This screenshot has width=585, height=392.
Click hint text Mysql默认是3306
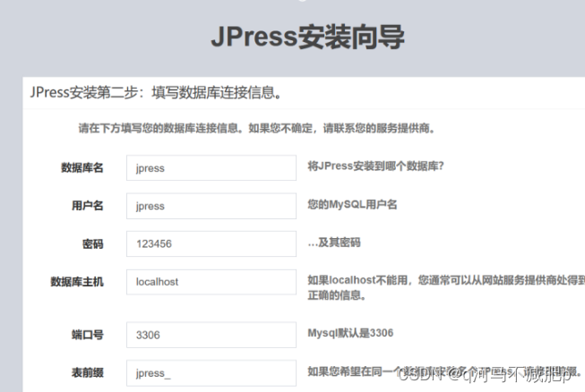350,333
